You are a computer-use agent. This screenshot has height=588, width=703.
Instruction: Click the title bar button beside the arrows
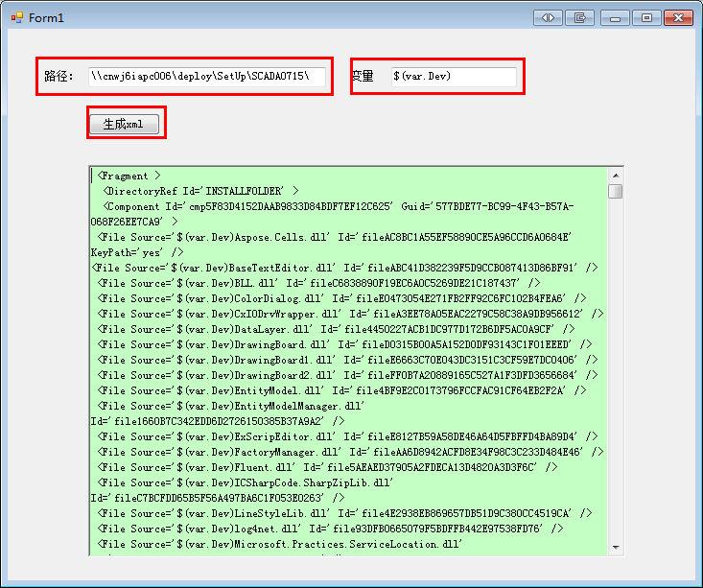(x=579, y=18)
